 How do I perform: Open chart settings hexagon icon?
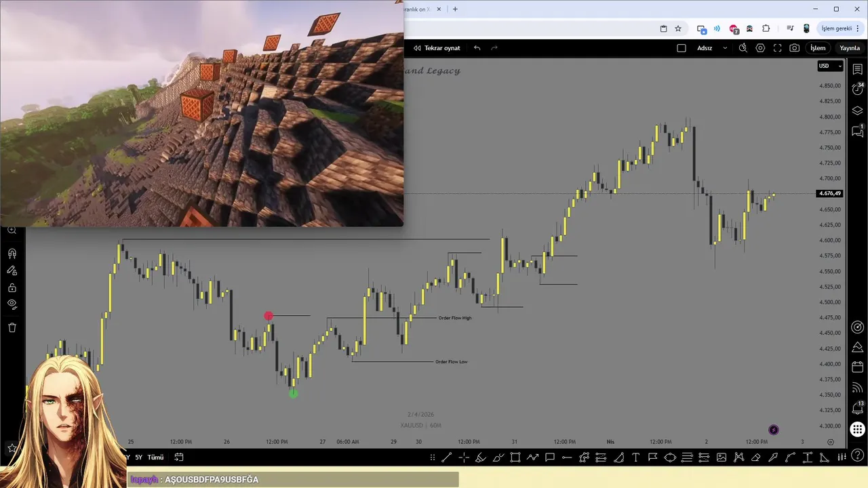pos(760,48)
